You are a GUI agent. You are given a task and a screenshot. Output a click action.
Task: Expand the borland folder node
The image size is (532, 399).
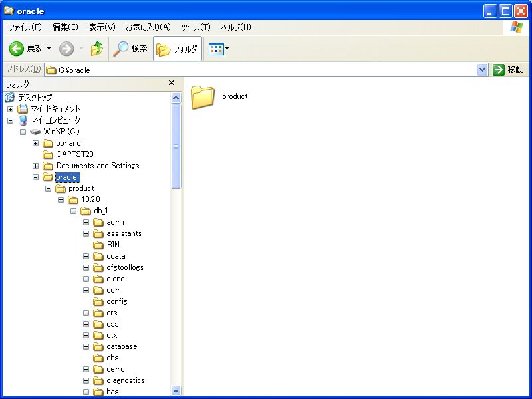click(35, 144)
